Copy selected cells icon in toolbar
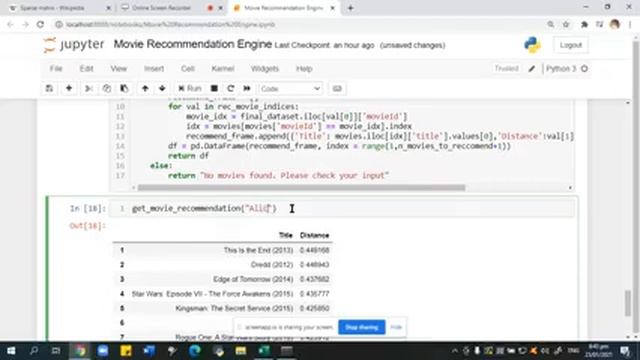This screenshot has height=360, width=640. coord(107,89)
